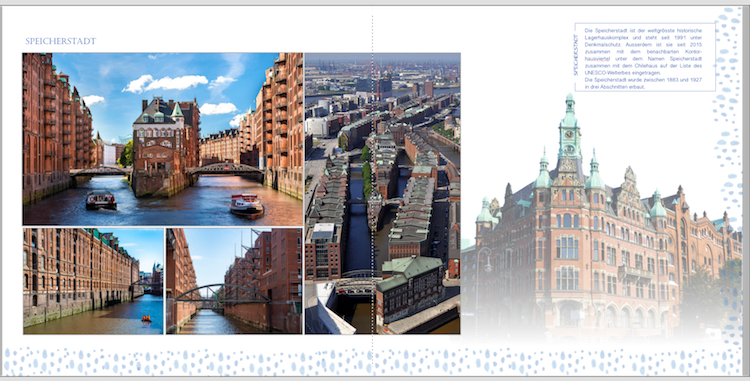
Task: Click the white clouds in the large photo
Action: tap(165, 83)
